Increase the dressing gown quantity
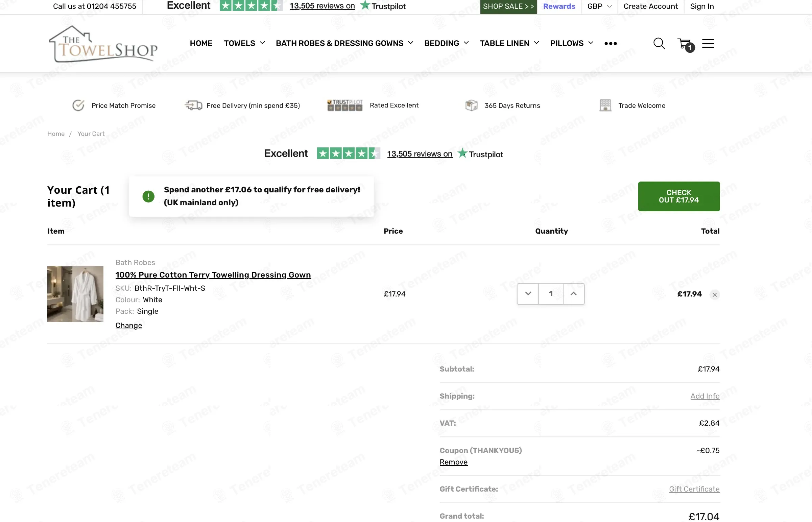The image size is (812, 522). [x=573, y=294]
